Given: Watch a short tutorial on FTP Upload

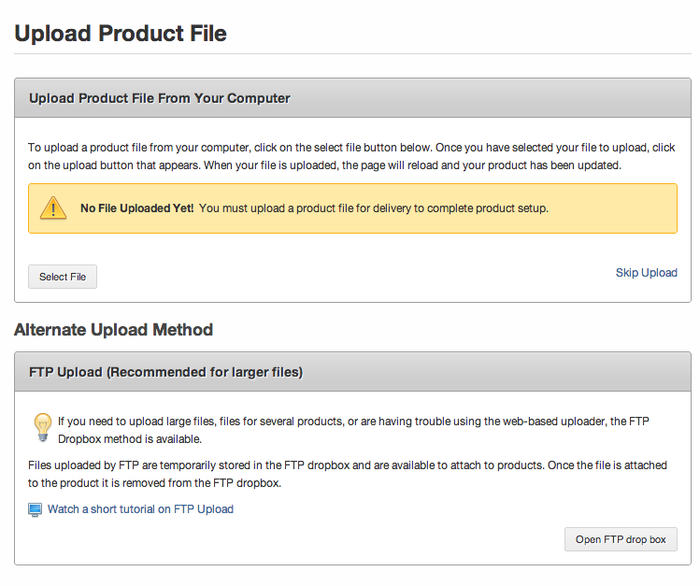Looking at the screenshot, I should (141, 509).
